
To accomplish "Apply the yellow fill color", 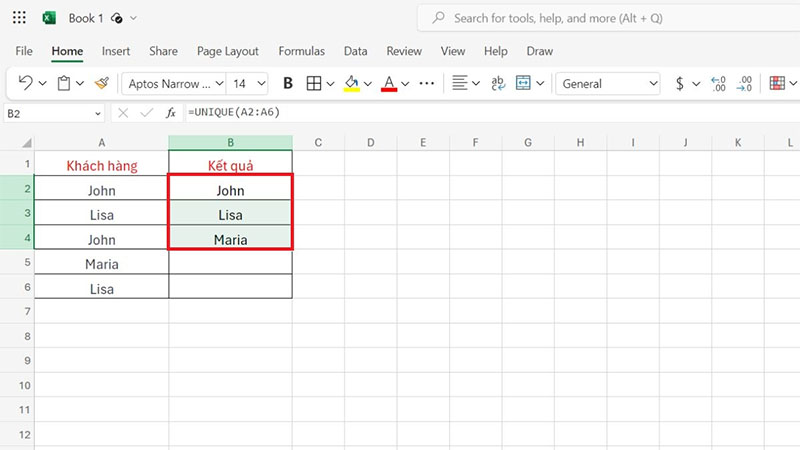I will point(351,84).
